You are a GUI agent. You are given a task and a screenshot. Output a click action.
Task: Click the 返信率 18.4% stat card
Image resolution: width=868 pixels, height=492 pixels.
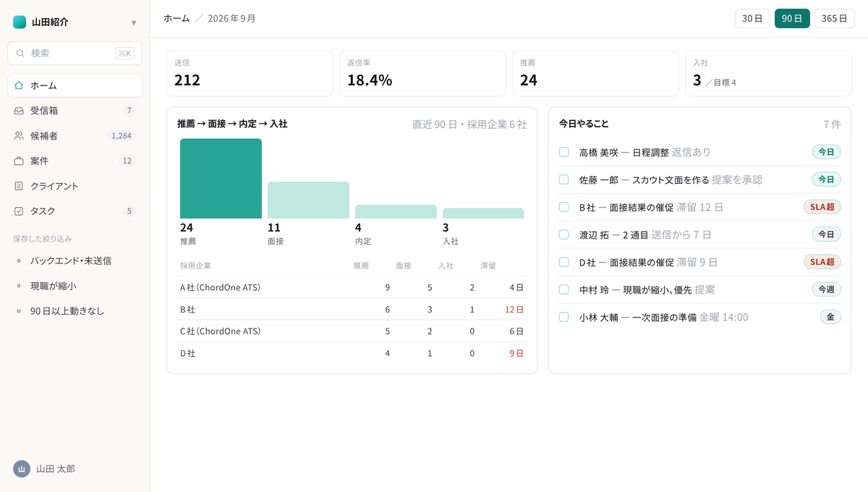click(422, 74)
